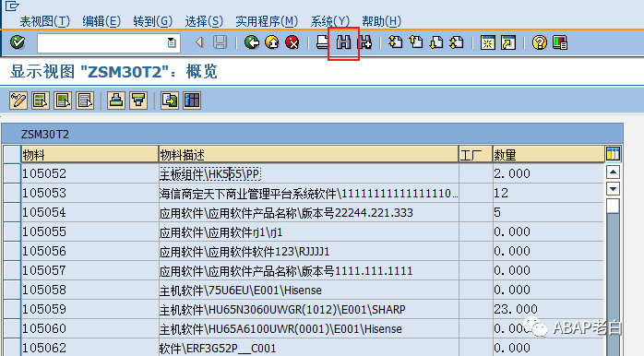Select the row of material 105060
Viewport: 644px width, 356px height.
(12, 328)
